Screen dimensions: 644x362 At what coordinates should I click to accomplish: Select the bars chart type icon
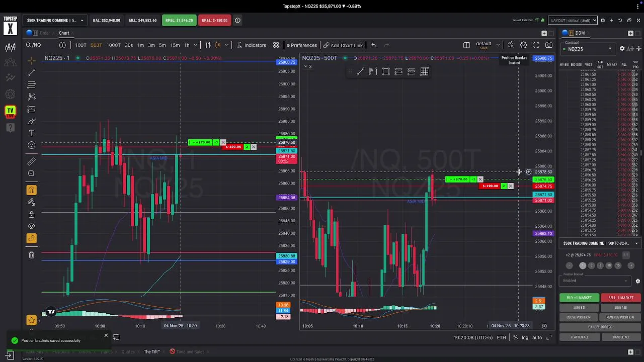208,45
